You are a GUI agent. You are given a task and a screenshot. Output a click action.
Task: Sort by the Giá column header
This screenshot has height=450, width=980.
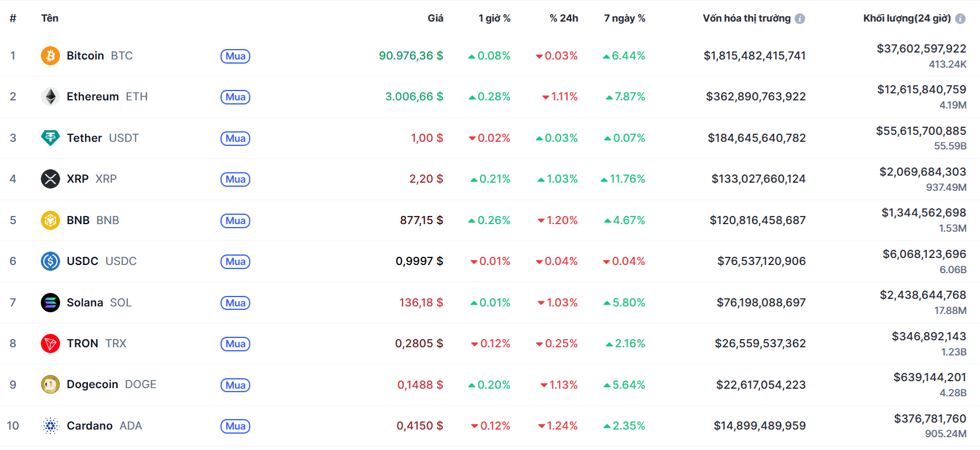(435, 19)
